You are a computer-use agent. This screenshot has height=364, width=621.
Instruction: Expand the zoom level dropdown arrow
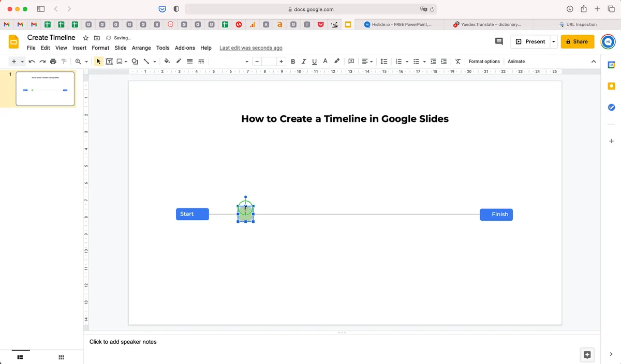86,62
